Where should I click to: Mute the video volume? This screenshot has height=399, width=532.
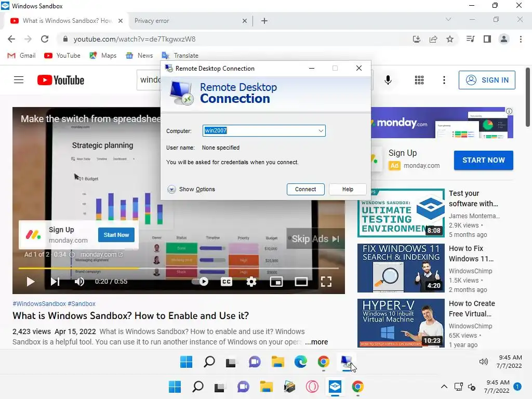pyautogui.click(x=79, y=282)
